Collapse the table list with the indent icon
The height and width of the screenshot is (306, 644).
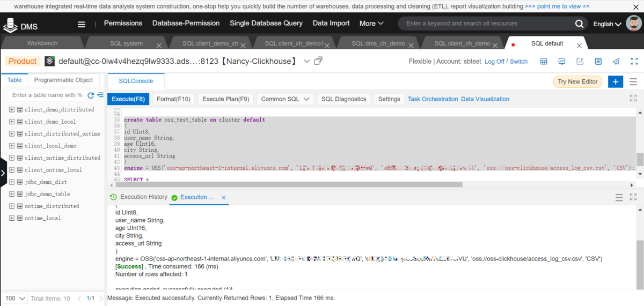click(x=100, y=95)
